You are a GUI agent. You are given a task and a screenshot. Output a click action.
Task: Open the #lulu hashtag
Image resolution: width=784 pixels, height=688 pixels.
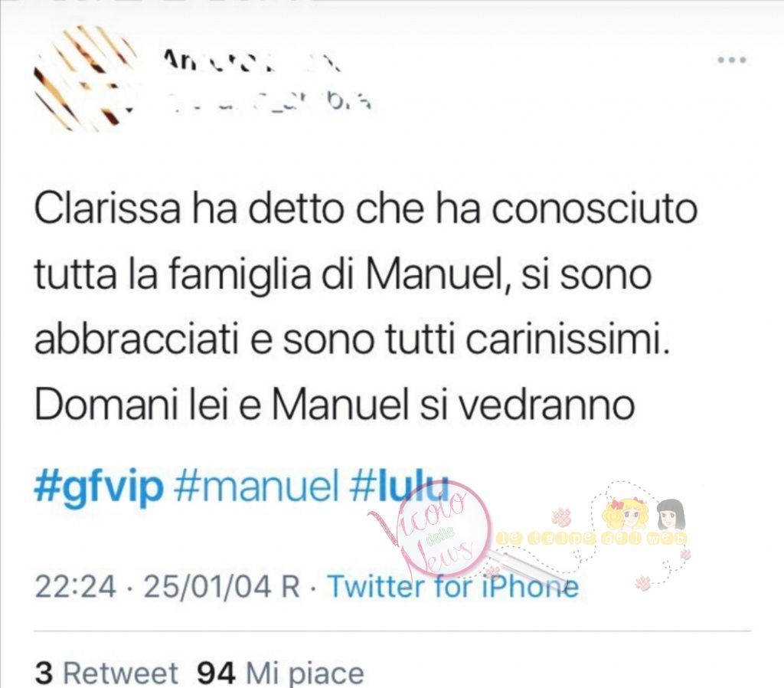coord(398,485)
